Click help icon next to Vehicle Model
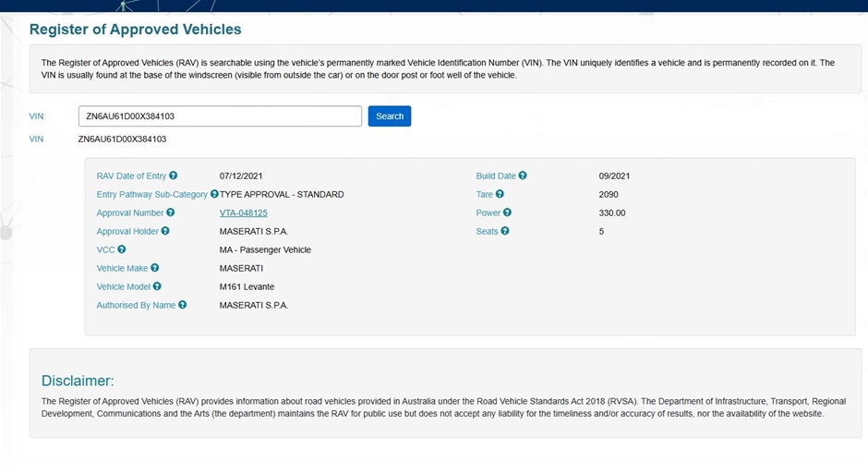 (x=157, y=286)
